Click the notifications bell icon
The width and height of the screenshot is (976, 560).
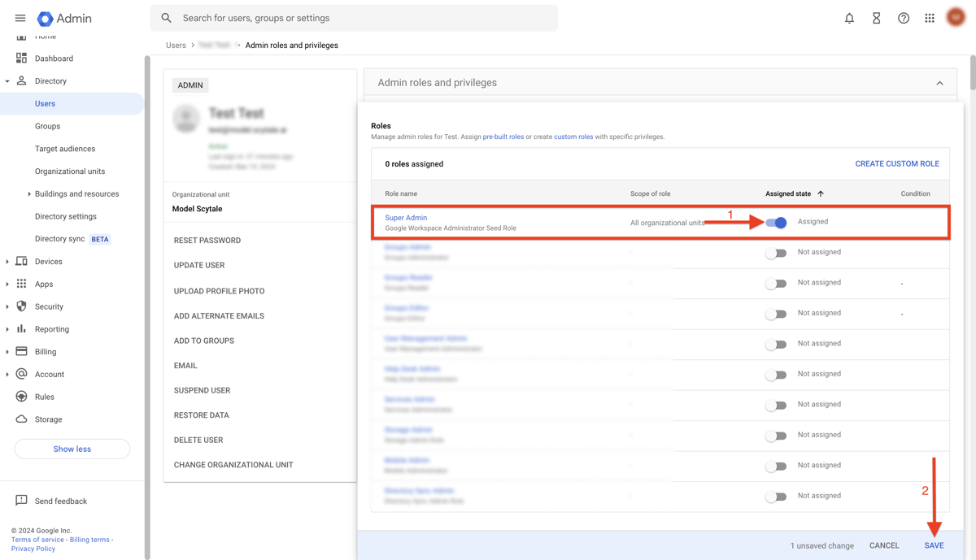tap(849, 17)
